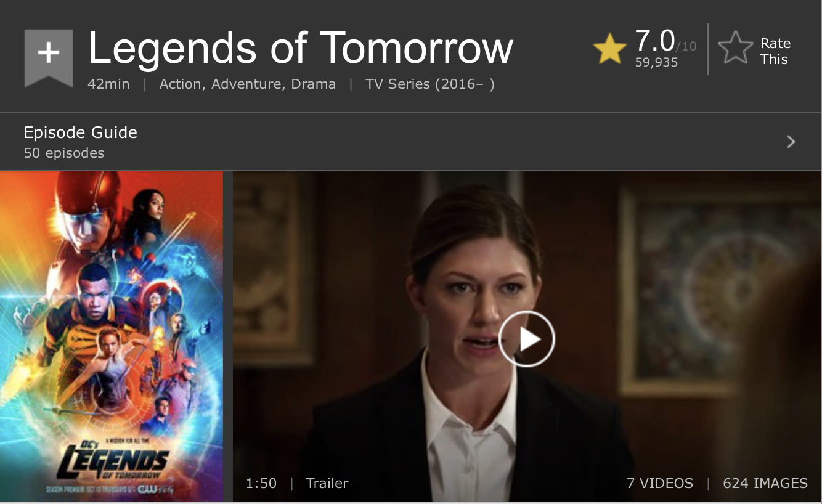Click the 1:50 trailer duration text
The height and width of the screenshot is (504, 822).
click(261, 484)
